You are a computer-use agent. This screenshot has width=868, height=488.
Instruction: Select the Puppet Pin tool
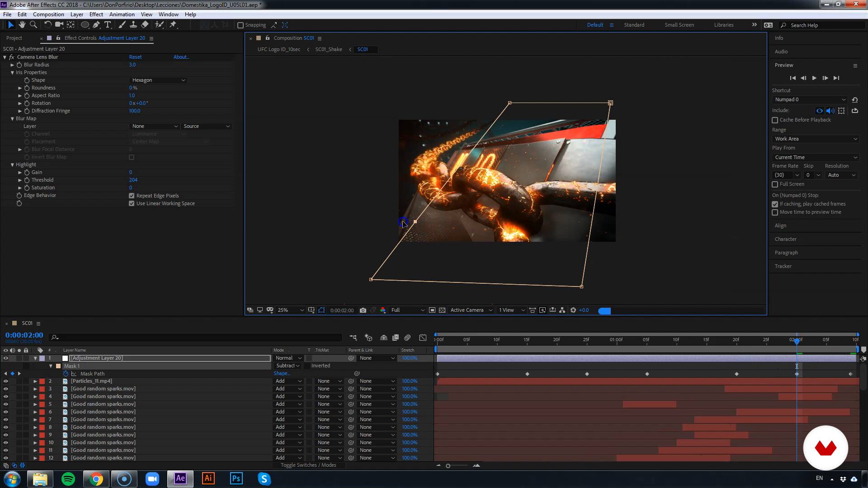tap(173, 25)
